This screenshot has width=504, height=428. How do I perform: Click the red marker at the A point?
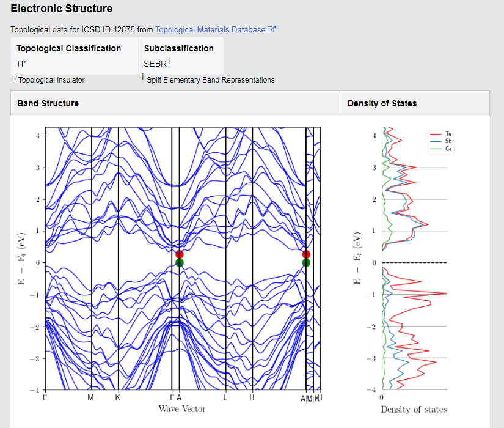click(180, 254)
